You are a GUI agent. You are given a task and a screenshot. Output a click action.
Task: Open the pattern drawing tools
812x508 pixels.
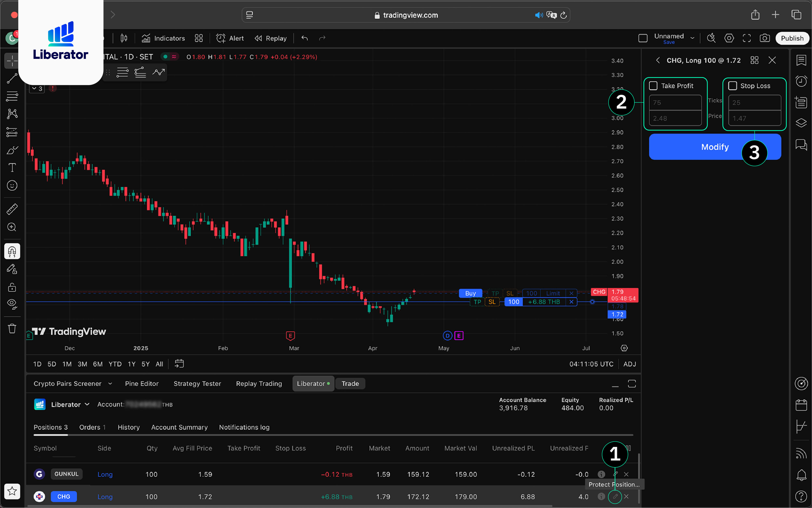[x=12, y=114]
